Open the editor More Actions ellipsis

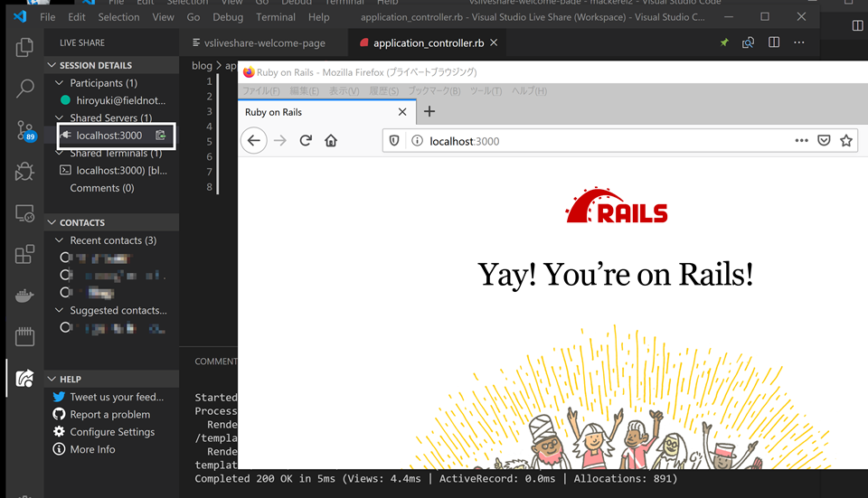[x=798, y=42]
